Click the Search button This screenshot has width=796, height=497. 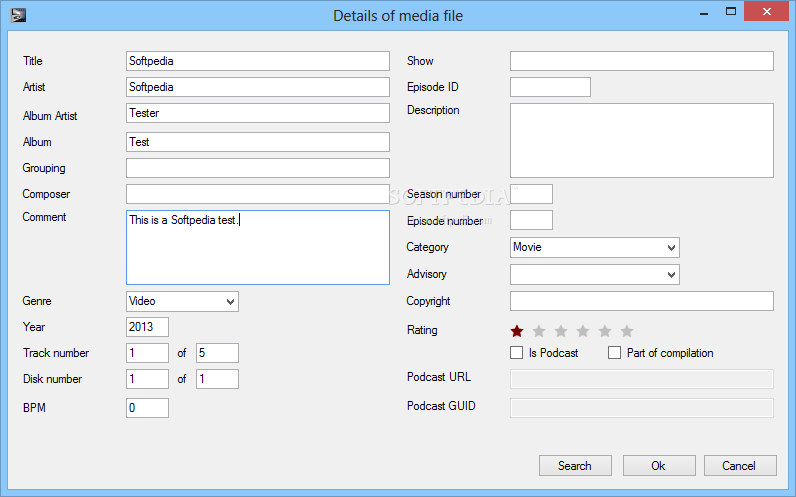(575, 466)
